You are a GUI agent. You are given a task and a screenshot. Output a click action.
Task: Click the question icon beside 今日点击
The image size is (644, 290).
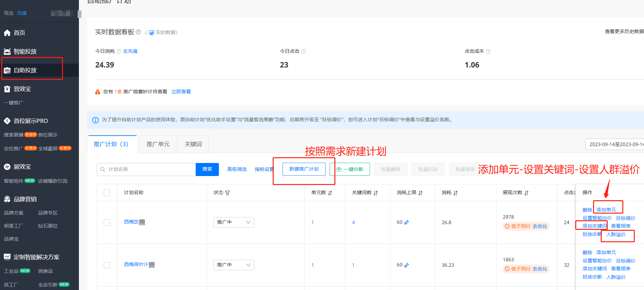tap(304, 52)
